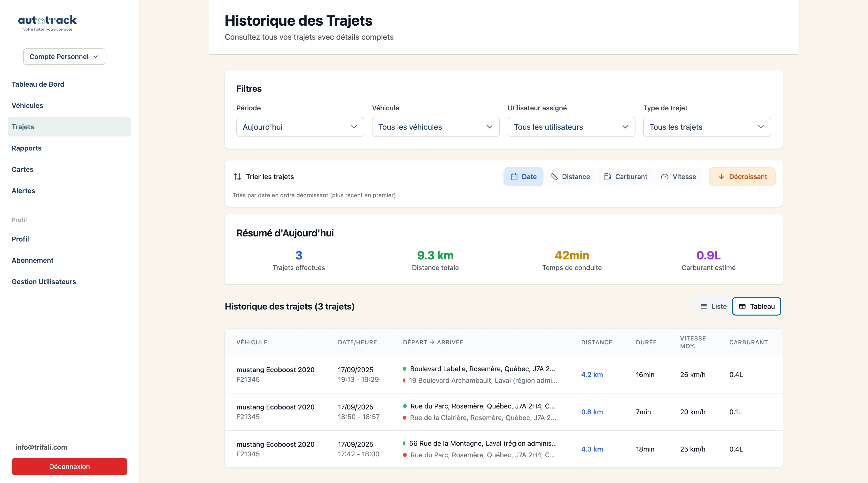This screenshot has height=483, width=868.
Task: Select the Trajets menu item
Action: (x=70, y=127)
